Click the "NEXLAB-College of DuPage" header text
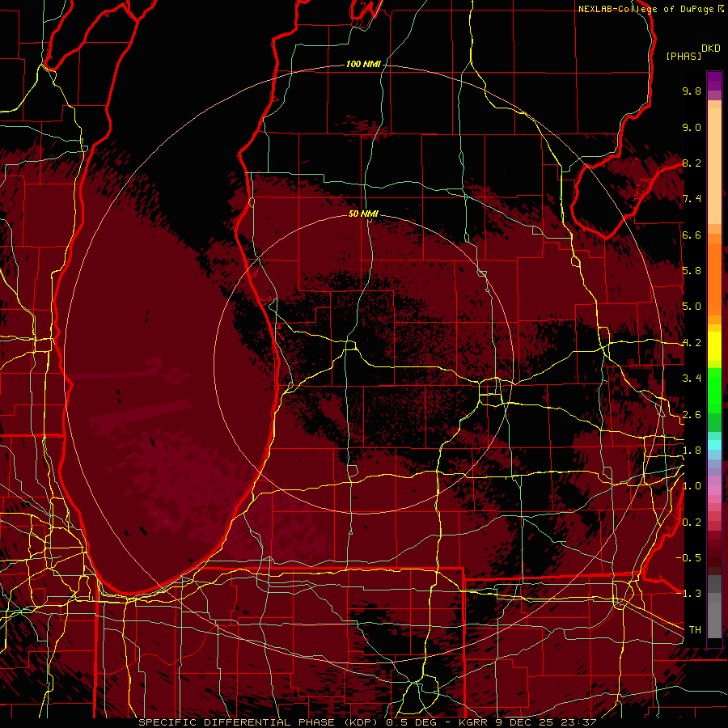This screenshot has height=728, width=728. tap(646, 9)
